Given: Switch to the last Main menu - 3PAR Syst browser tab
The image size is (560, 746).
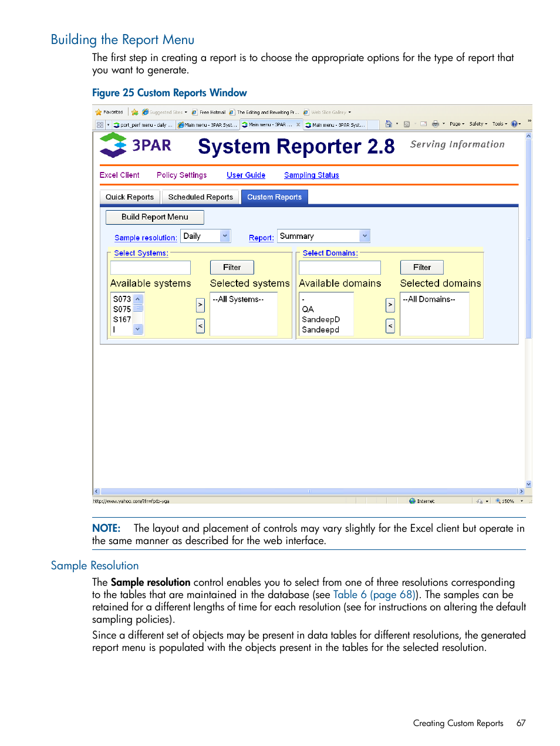Looking at the screenshot, I should [335, 124].
